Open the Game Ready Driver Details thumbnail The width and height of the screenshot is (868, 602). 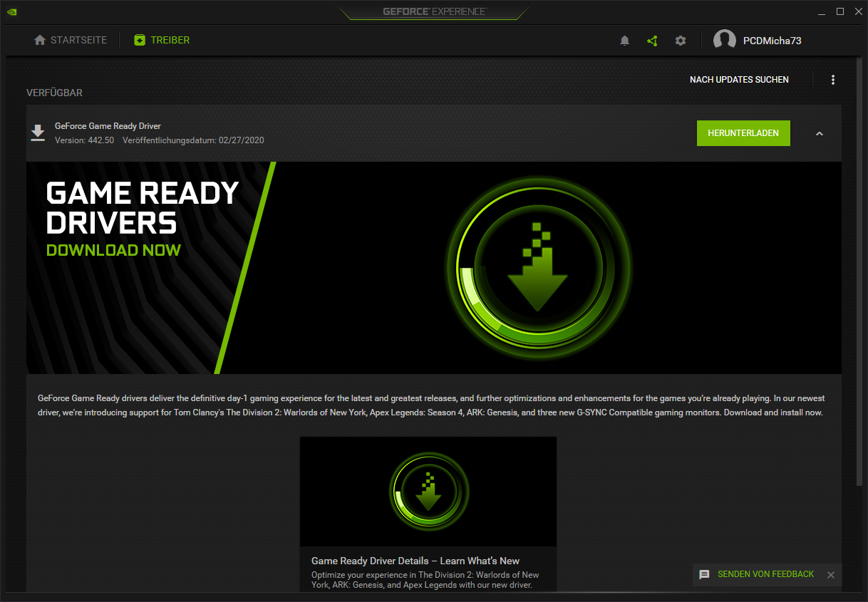[428, 492]
